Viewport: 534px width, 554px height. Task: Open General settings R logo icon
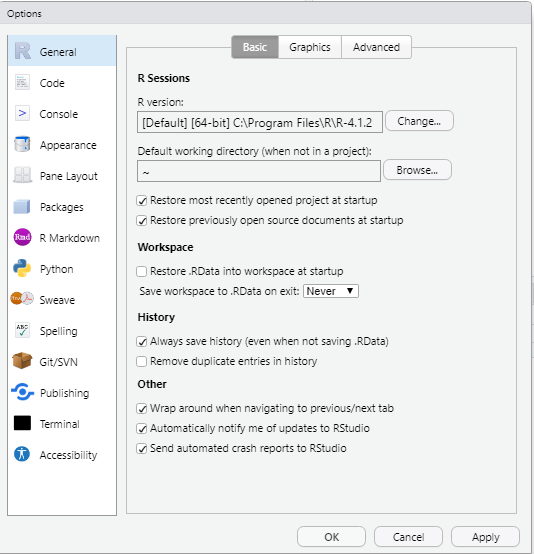(x=23, y=51)
